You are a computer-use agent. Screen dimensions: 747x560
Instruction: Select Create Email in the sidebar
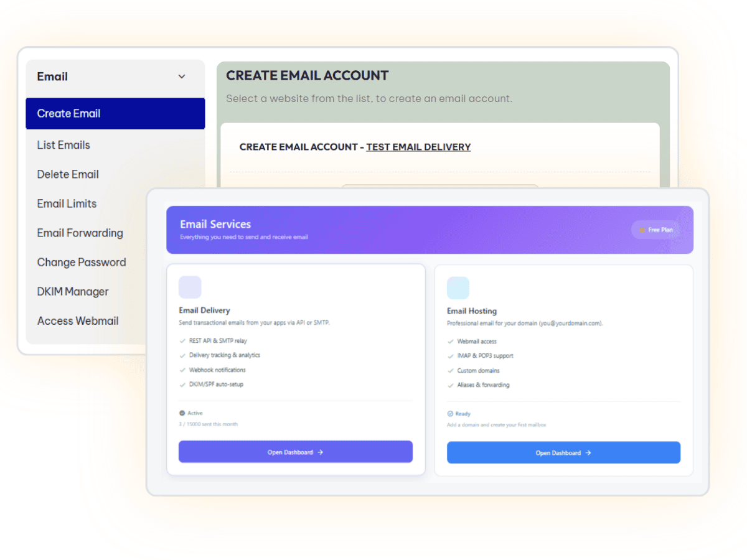(x=115, y=113)
